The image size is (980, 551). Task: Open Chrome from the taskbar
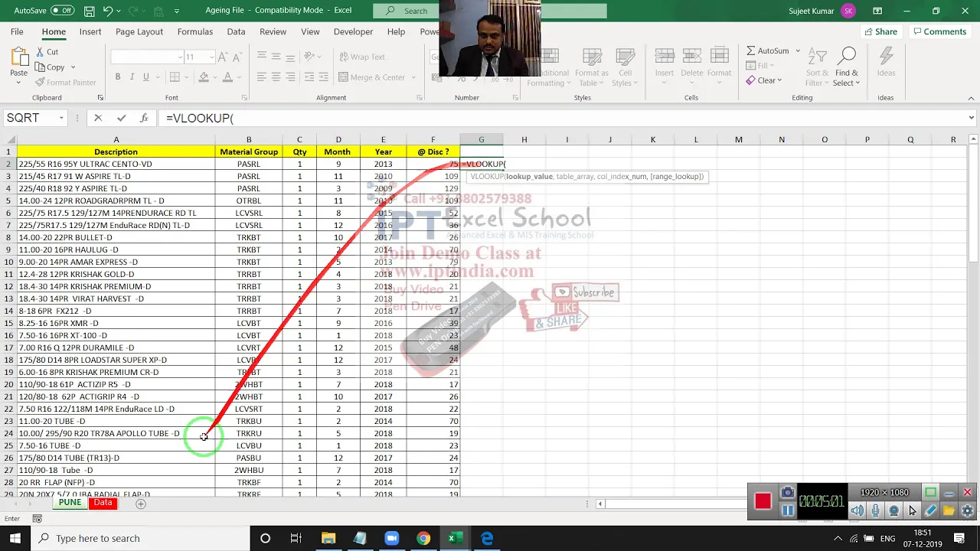click(x=423, y=538)
